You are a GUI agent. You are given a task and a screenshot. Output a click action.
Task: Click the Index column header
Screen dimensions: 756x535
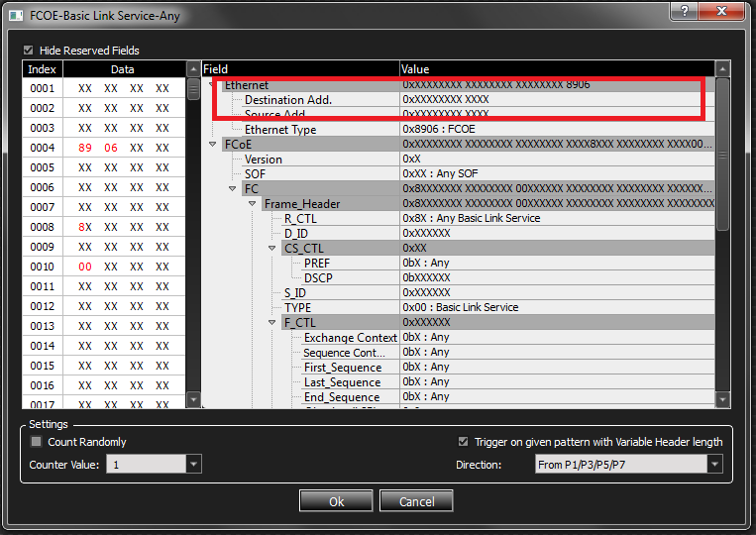[43, 69]
